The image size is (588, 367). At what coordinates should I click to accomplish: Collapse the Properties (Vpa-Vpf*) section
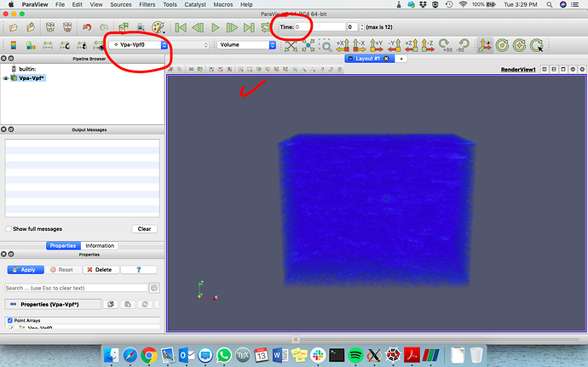click(x=53, y=304)
